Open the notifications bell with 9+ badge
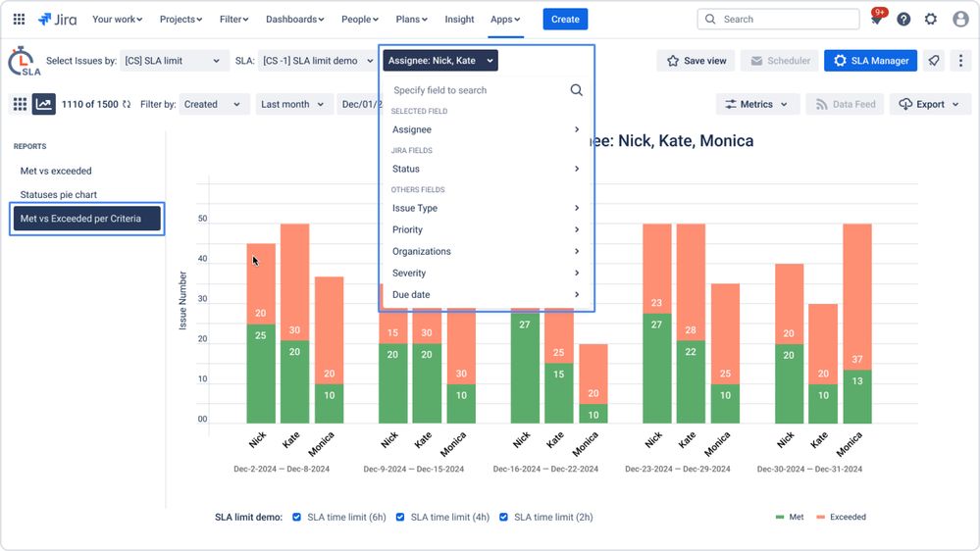980x551 pixels. (876, 20)
